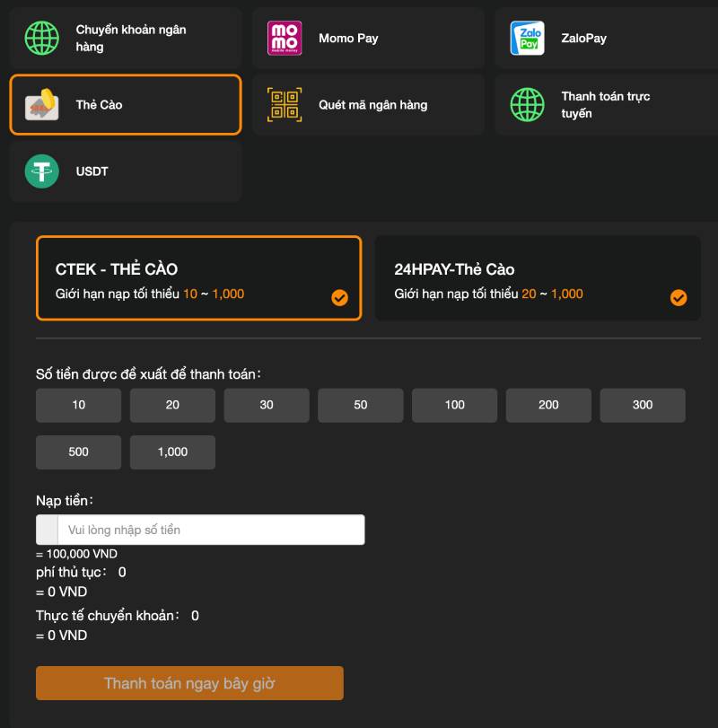The height and width of the screenshot is (728, 718).
Task: Switch to 24HPAY-Thẻ Cào channel
Action: click(x=537, y=278)
